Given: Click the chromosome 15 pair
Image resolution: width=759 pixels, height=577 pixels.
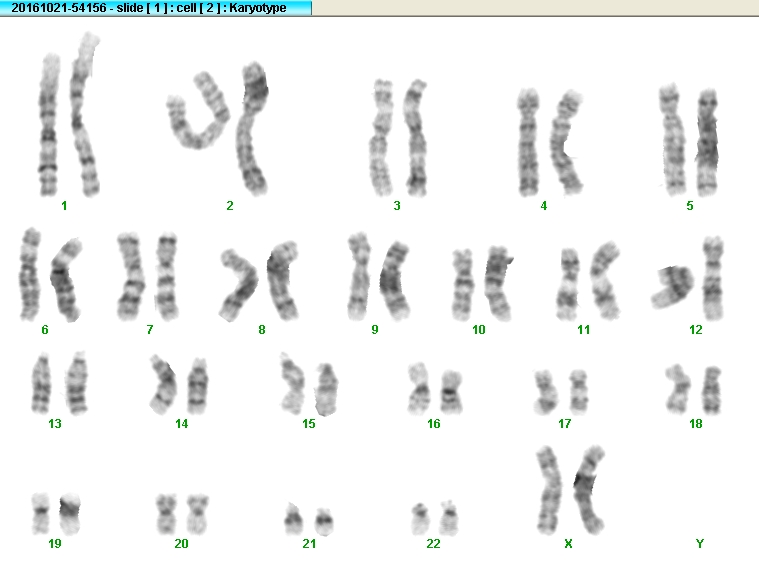Looking at the screenshot, I should point(309,384).
